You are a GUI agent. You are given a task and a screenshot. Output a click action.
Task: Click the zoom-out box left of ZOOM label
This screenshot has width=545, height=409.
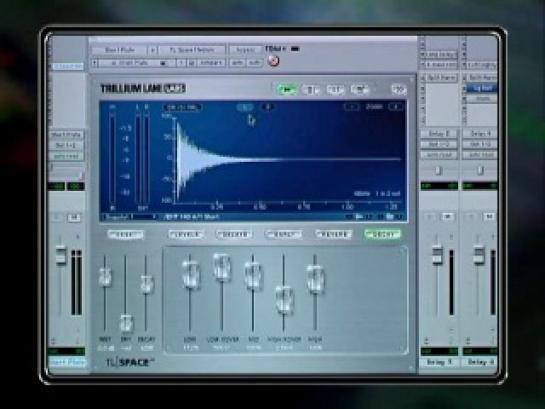(x=351, y=107)
